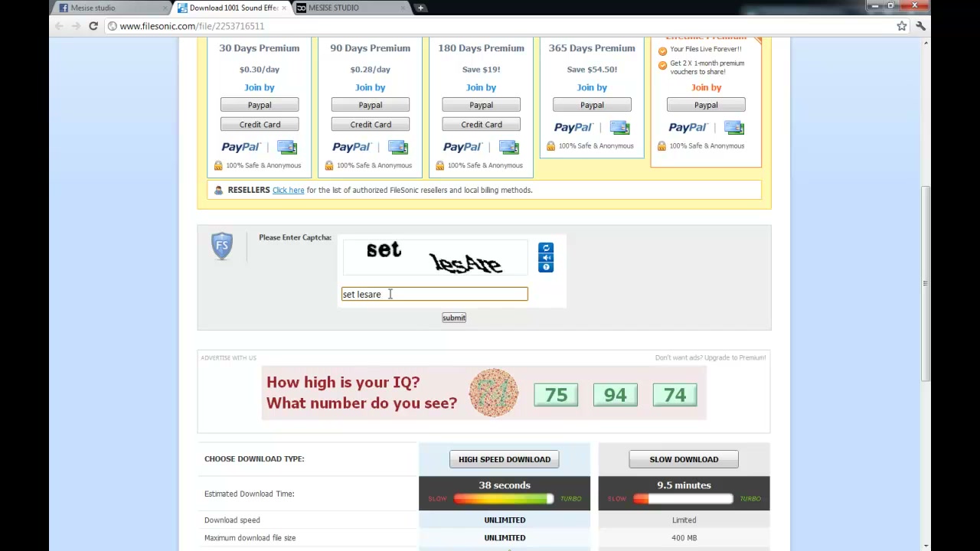This screenshot has width=980, height=551.
Task: Submit the captcha entry
Action: (x=454, y=318)
